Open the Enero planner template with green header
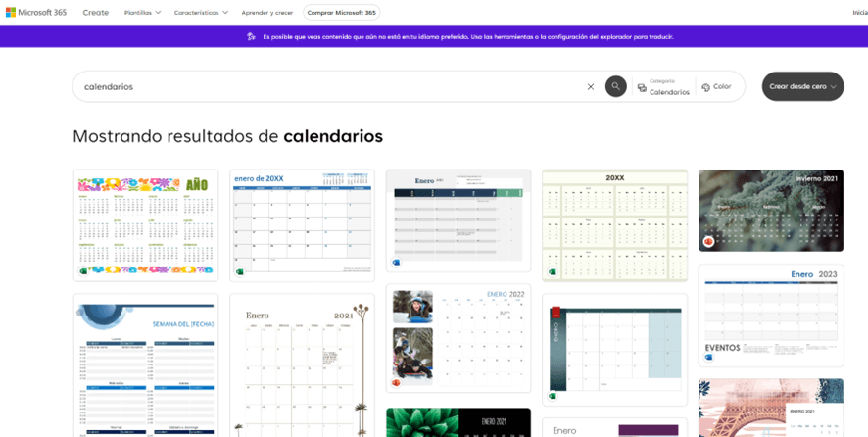Screen dimensions: 868x437 pyautogui.click(x=458, y=221)
